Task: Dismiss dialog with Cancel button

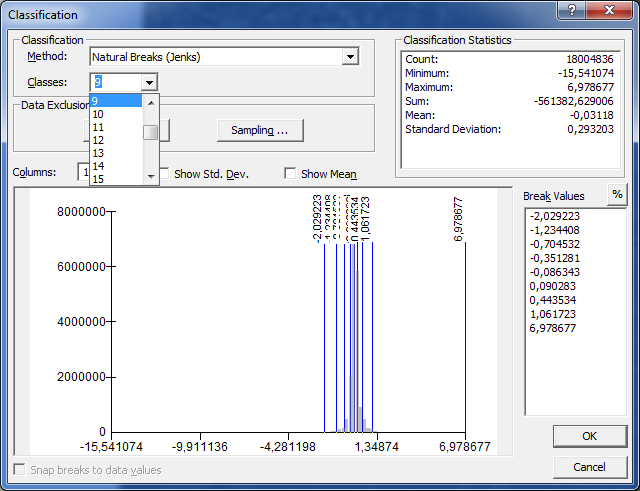Action: (x=590, y=467)
